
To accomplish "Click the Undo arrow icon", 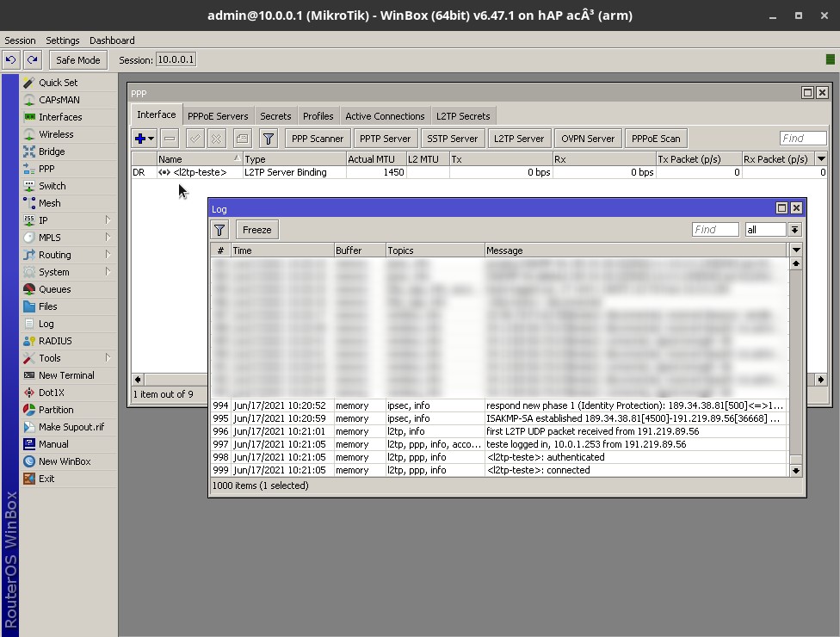I will click(x=10, y=60).
